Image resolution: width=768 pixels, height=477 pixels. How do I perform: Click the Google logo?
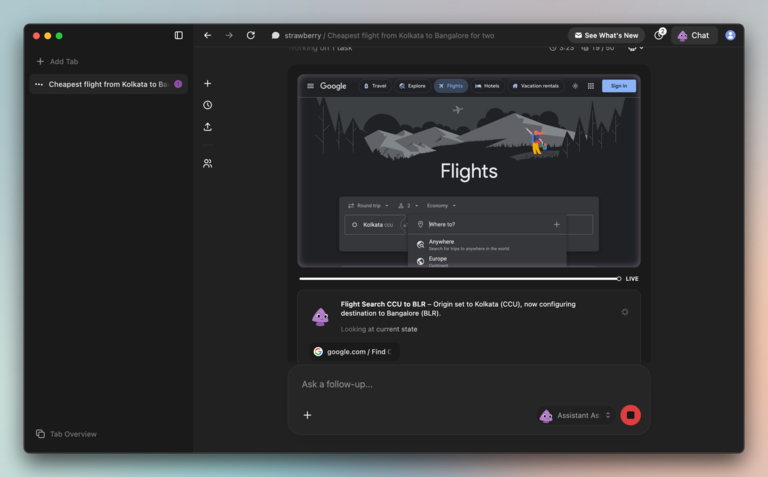pos(333,86)
